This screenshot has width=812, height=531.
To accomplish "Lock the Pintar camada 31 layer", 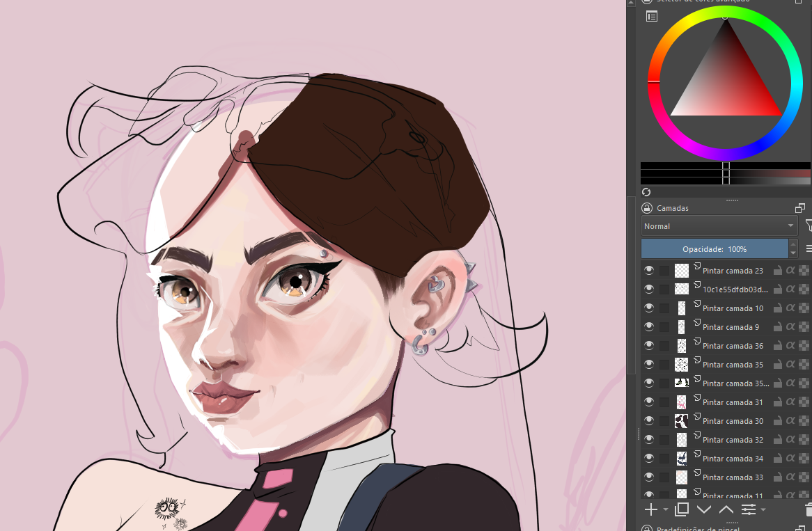I will point(777,402).
